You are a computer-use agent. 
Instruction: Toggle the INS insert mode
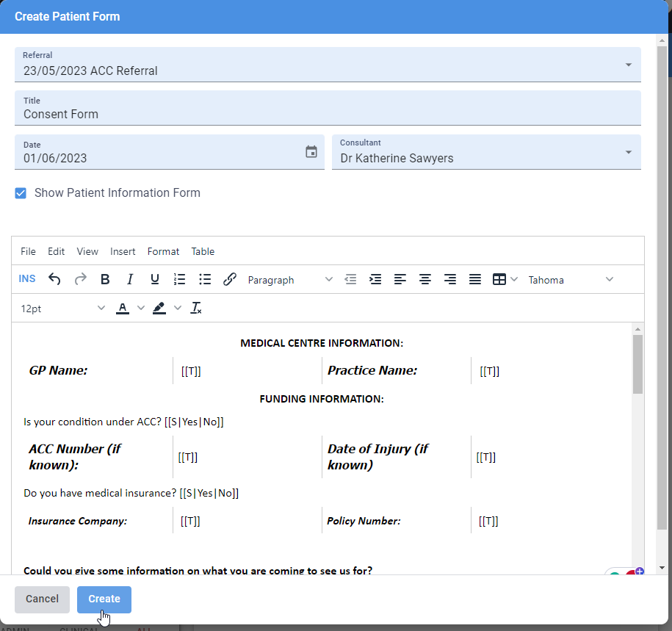pos(27,279)
